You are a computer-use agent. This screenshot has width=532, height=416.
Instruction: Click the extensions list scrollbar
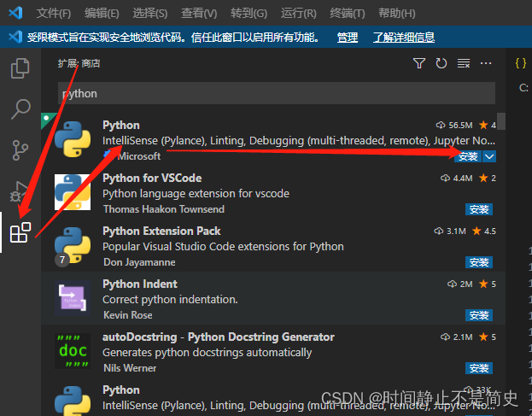(x=501, y=121)
